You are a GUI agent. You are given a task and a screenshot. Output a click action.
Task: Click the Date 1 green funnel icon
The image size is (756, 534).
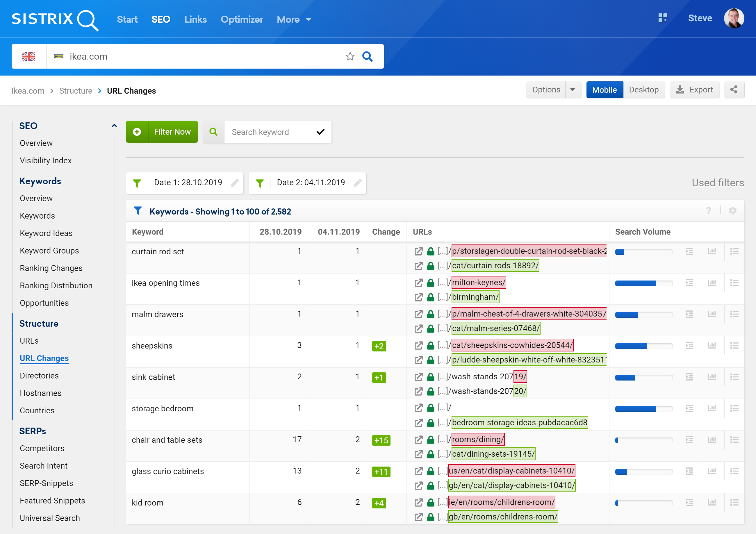coord(137,183)
